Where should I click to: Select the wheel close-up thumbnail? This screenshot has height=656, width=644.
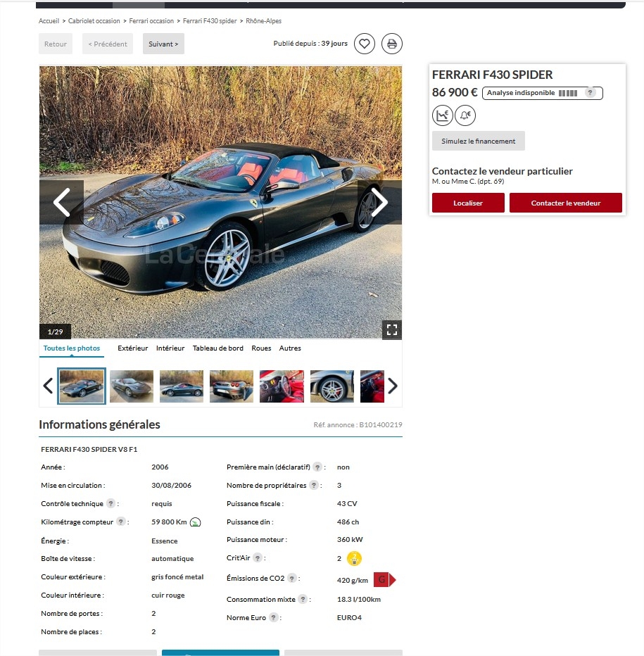coord(332,386)
